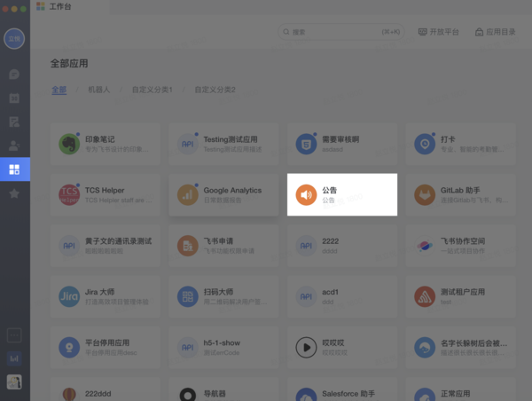Open the favorites star sidebar icon
532x401 pixels.
click(x=14, y=193)
